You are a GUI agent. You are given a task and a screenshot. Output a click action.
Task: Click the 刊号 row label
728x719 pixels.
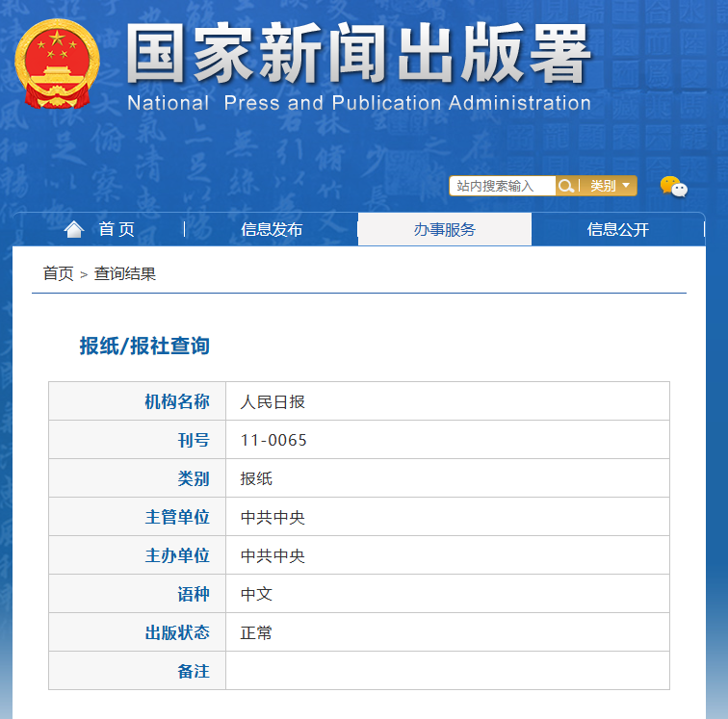pos(194,440)
